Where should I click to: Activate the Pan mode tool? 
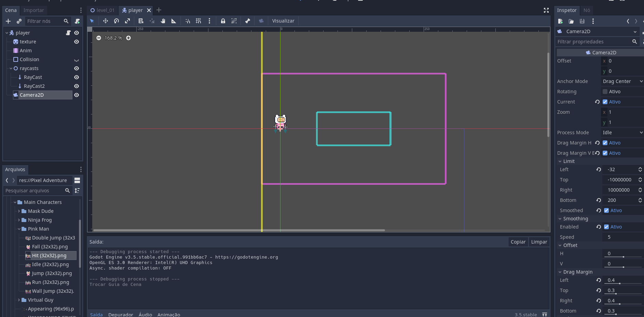tap(163, 21)
